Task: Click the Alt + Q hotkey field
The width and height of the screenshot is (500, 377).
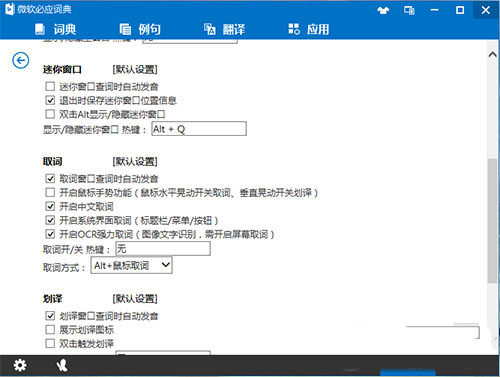Action: pos(199,129)
